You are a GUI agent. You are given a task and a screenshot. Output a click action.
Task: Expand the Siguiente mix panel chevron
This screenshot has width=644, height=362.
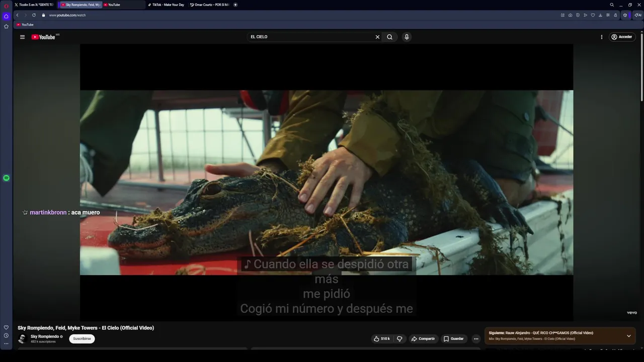click(x=628, y=336)
